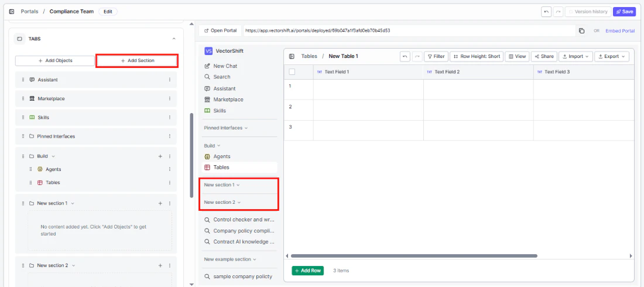Image resolution: width=644 pixels, height=287 pixels.
Task: Select Tables in the portal sidebar
Action: [239, 168]
